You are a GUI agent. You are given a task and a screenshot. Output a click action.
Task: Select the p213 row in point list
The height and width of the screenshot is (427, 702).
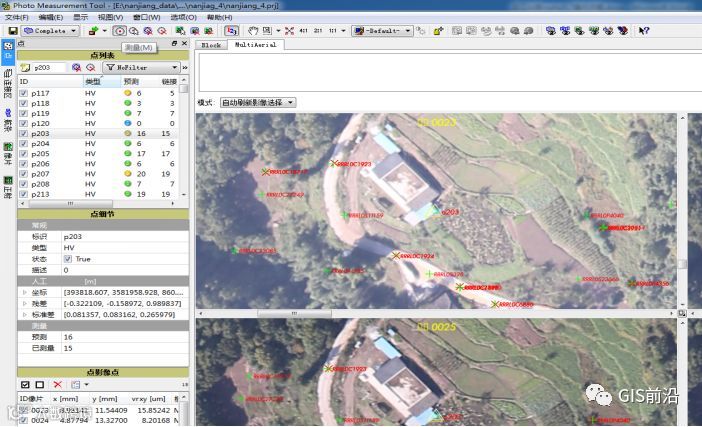pyautogui.click(x=98, y=194)
